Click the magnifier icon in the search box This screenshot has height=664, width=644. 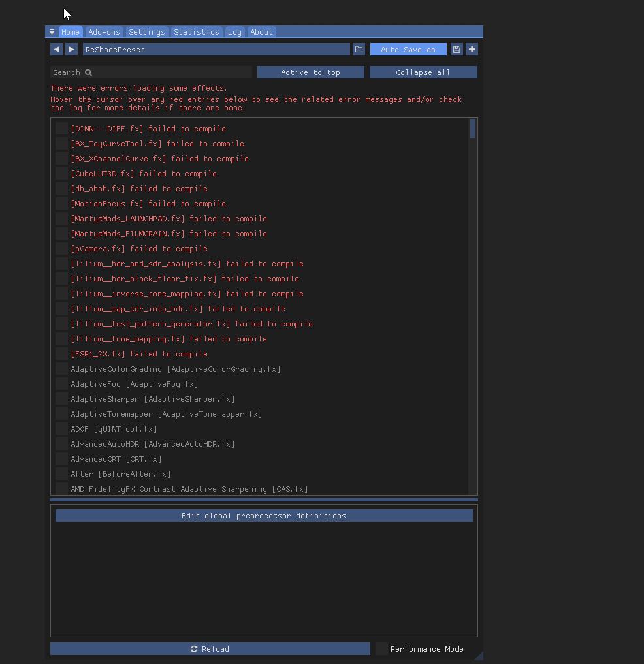[x=88, y=72]
